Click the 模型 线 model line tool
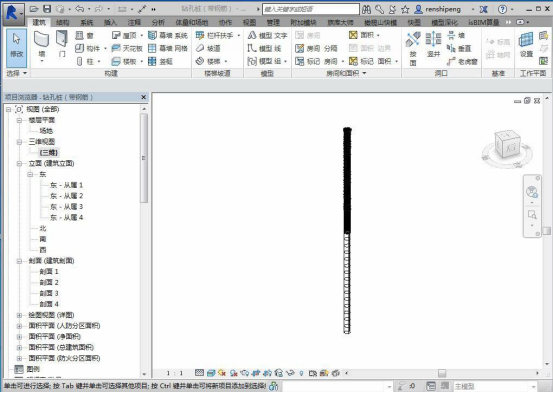 point(264,48)
